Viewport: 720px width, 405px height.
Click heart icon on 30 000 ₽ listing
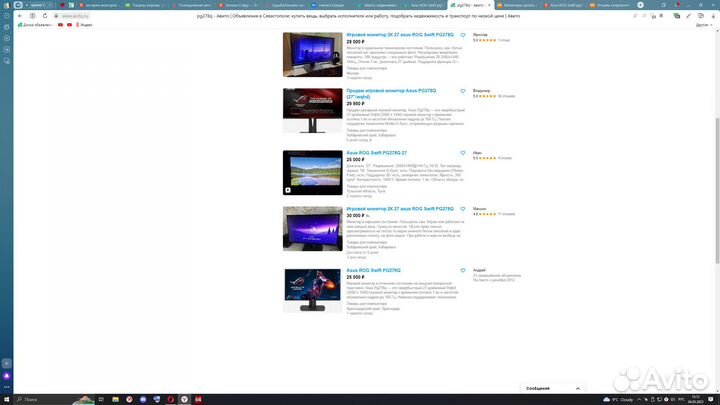pos(462,210)
